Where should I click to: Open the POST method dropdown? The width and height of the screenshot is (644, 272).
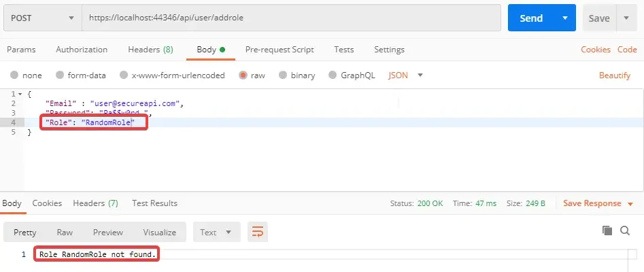42,18
